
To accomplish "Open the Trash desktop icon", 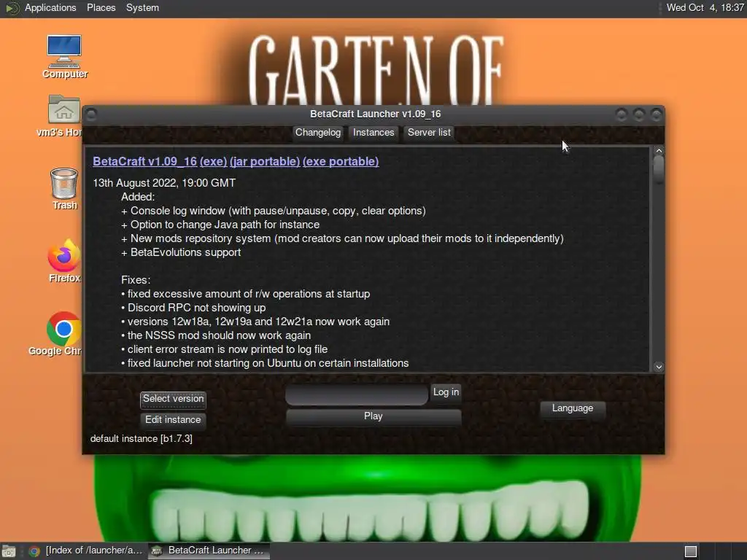I will (64, 189).
